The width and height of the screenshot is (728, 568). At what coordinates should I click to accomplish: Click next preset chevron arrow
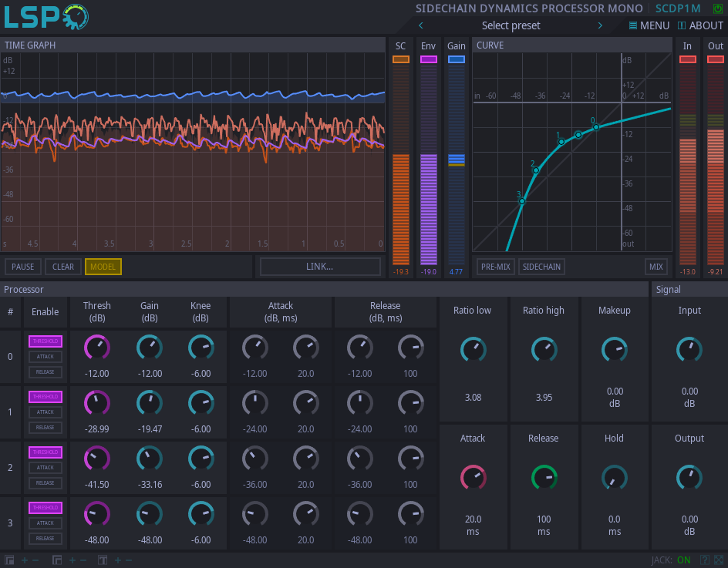point(600,25)
